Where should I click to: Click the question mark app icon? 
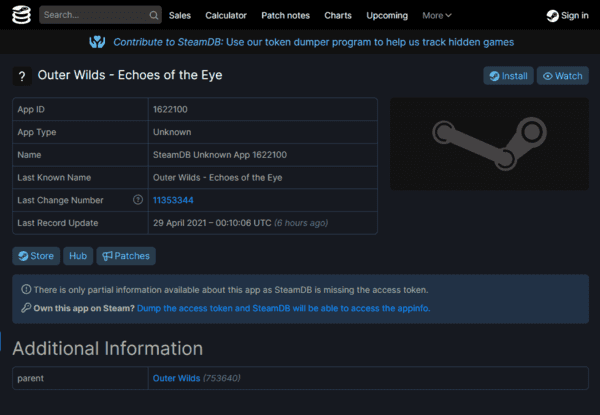click(x=22, y=76)
